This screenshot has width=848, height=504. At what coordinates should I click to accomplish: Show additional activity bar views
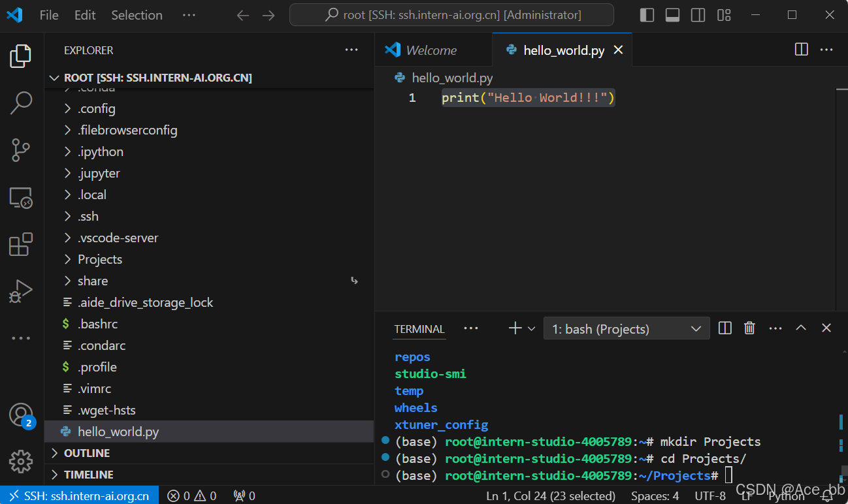21,338
